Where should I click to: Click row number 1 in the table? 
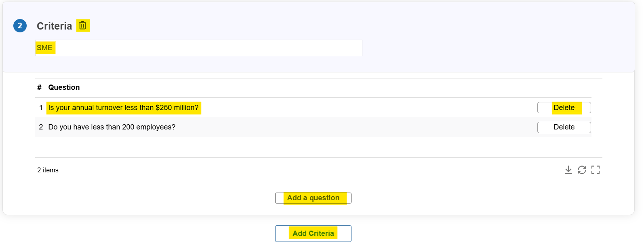pos(41,108)
